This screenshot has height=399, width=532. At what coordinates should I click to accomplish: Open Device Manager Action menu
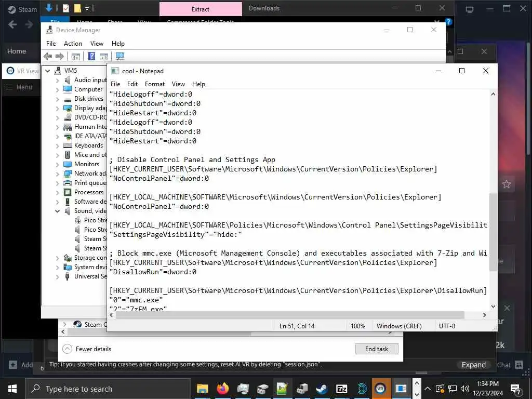point(73,44)
